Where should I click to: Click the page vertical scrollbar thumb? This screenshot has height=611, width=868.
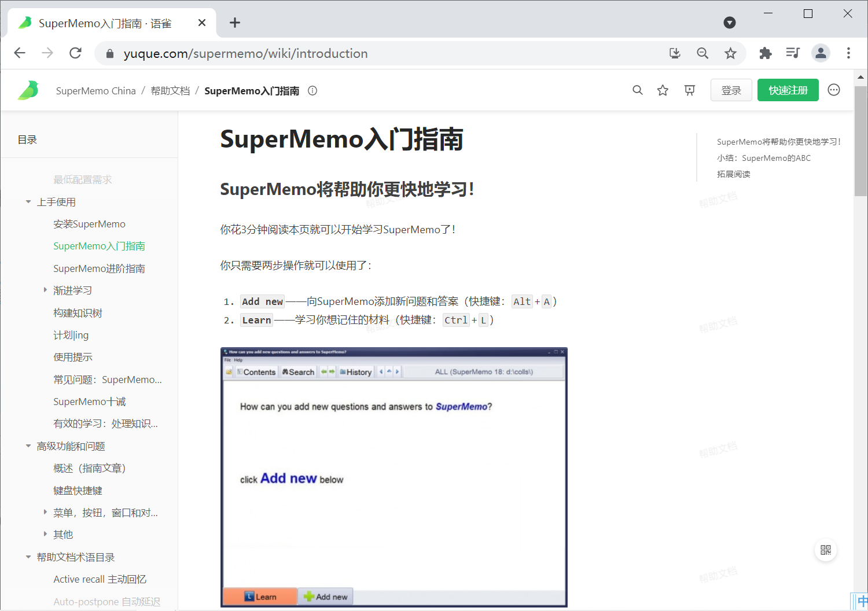point(861,141)
